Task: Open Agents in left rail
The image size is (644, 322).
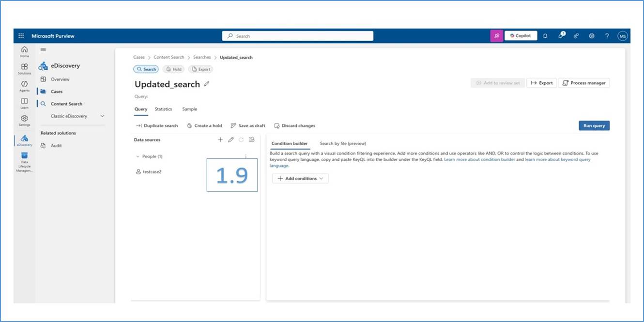Action: coord(24,86)
